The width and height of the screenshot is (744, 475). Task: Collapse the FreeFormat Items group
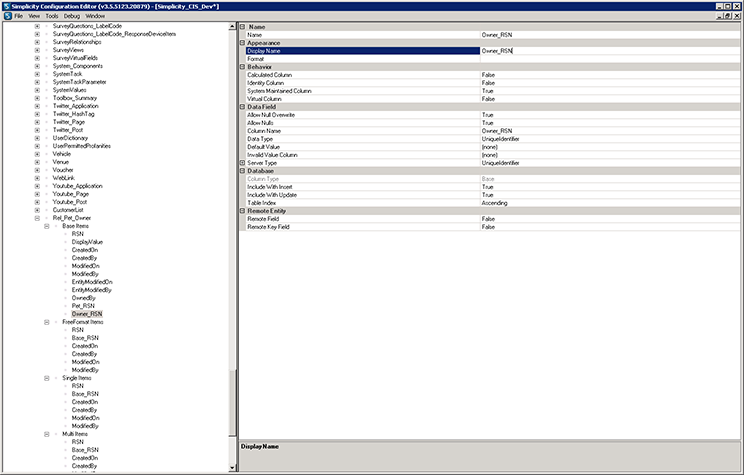pyautogui.click(x=46, y=322)
